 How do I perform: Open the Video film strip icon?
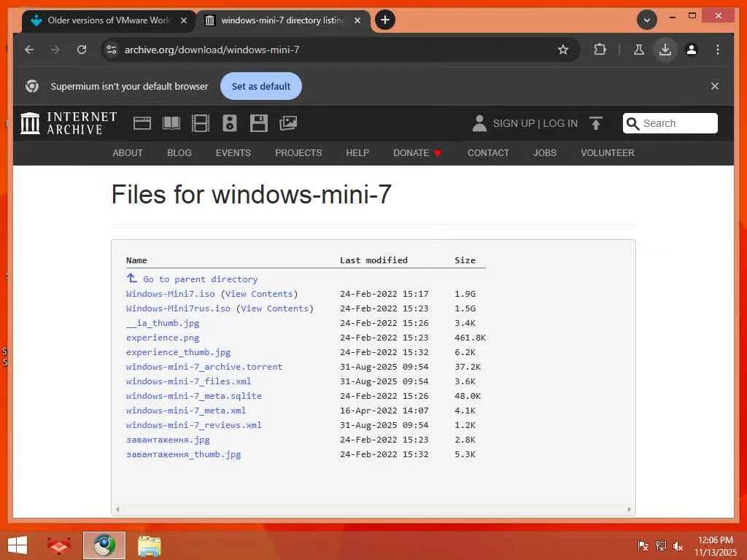201,123
